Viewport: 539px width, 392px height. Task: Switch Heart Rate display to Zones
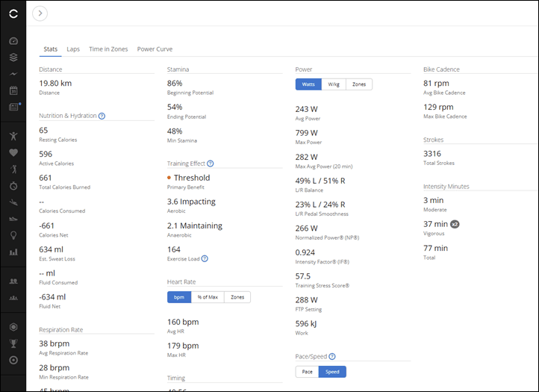[237, 297]
